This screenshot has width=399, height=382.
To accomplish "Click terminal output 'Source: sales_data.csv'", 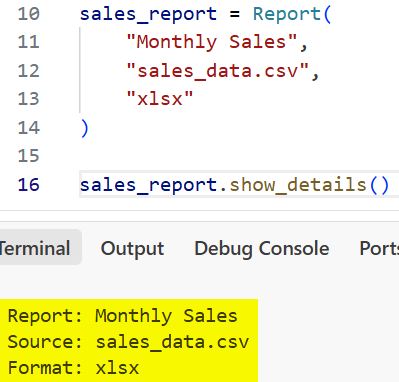I will (x=128, y=342).
